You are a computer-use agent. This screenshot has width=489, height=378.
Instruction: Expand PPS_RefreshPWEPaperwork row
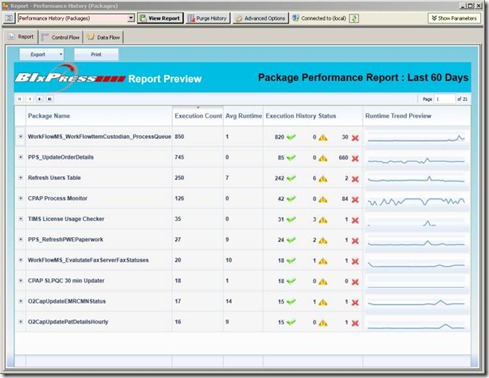[20, 239]
